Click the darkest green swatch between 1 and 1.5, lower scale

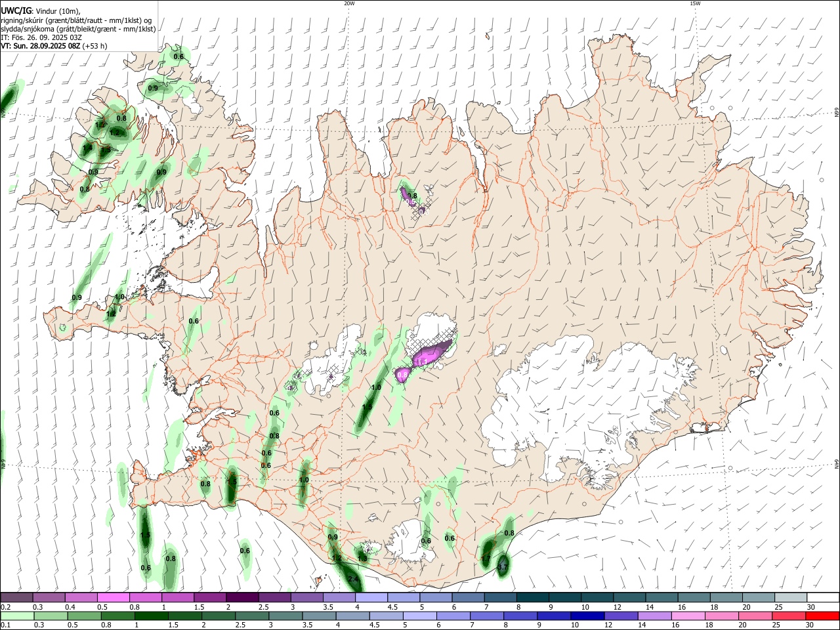tap(152, 616)
